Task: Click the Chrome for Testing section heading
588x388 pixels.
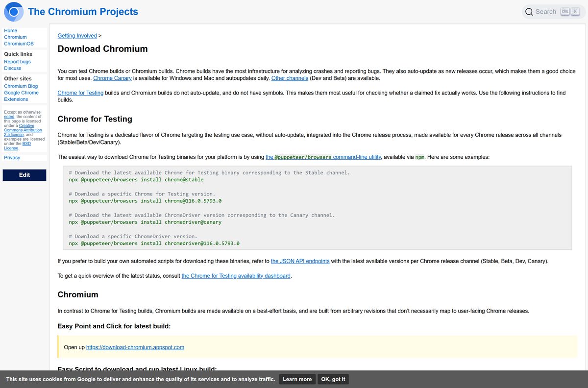Action: (95, 119)
